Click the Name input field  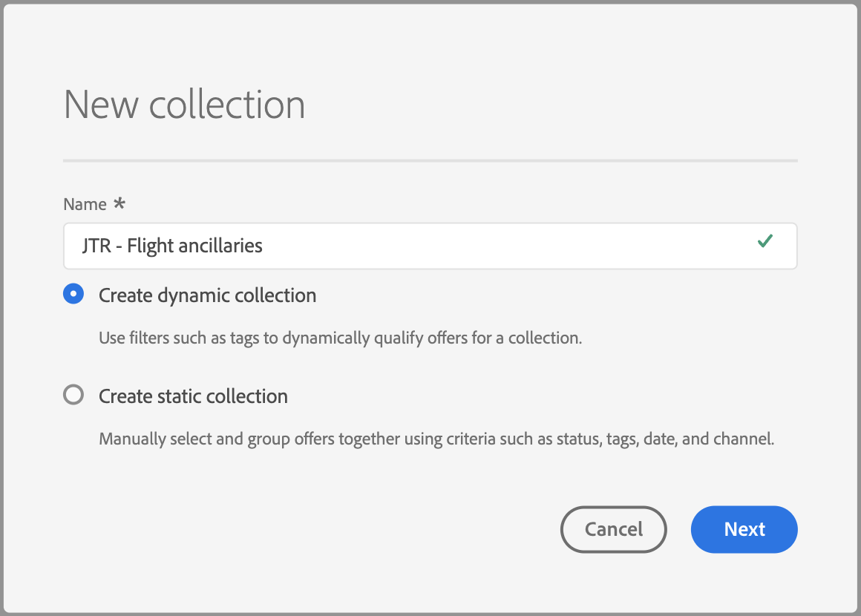pos(430,246)
